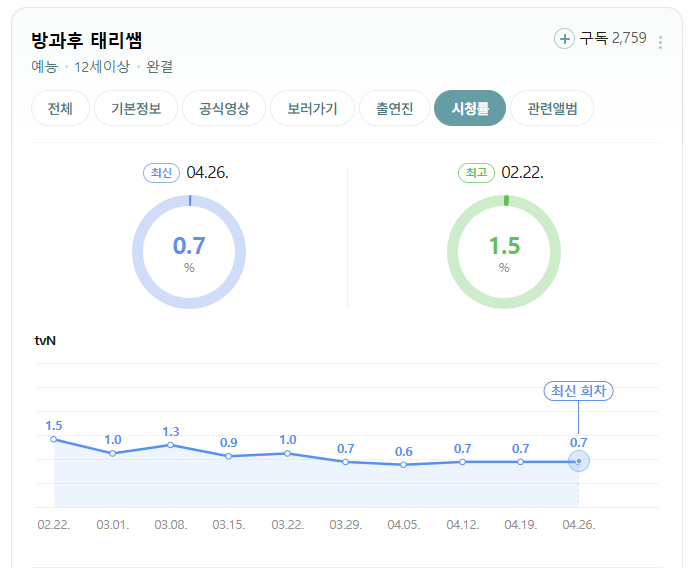Click the green 1.5% highest rating ring
The image size is (689, 568).
[x=504, y=252]
